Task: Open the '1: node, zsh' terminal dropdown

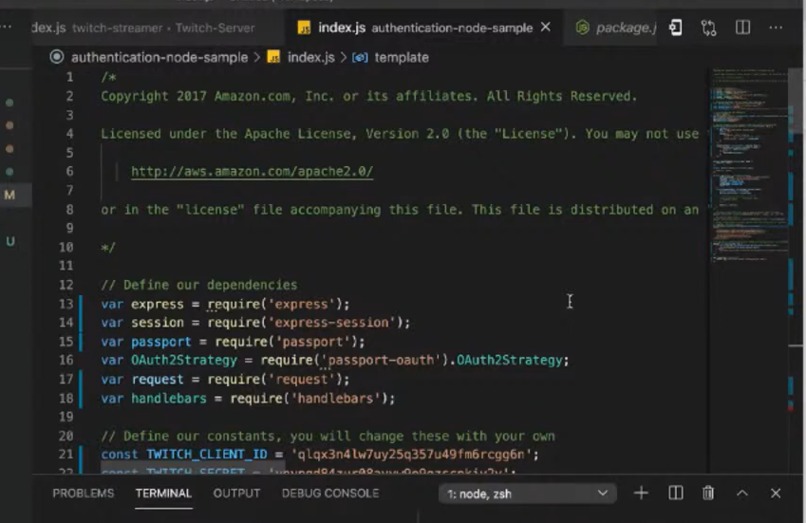Action: click(x=527, y=494)
